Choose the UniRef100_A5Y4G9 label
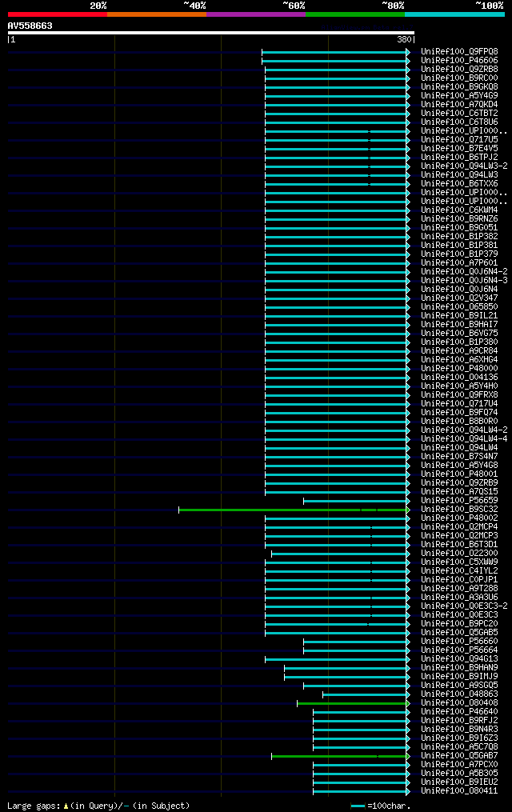512x812 pixels. [459, 96]
